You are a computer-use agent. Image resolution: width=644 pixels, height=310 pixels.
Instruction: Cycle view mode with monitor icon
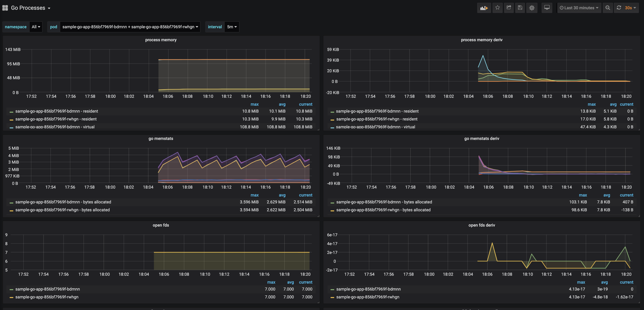[x=547, y=8]
